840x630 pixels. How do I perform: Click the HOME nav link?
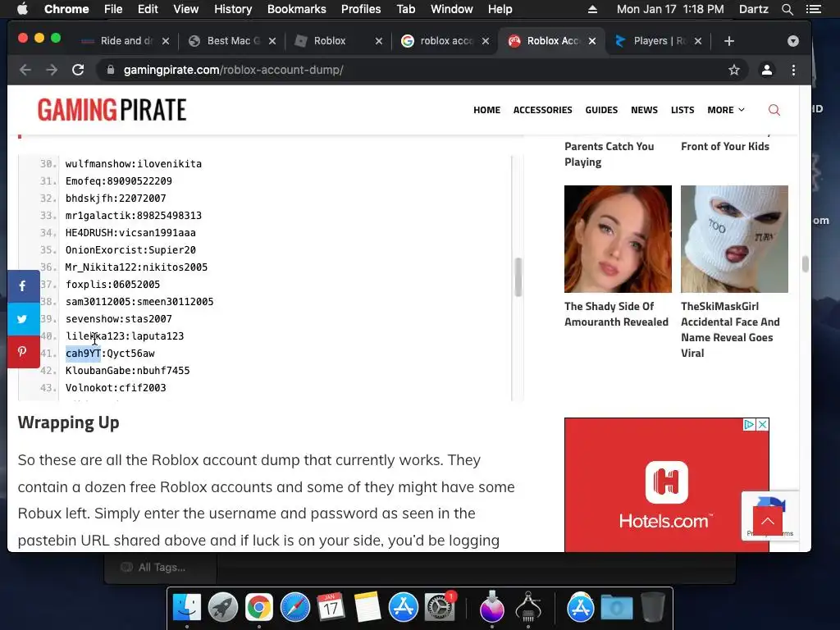[486, 110]
